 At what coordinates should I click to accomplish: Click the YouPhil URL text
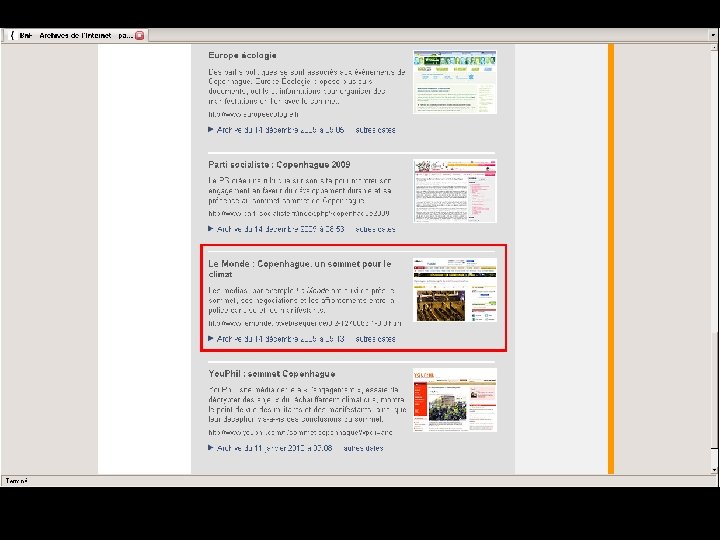click(x=300, y=432)
